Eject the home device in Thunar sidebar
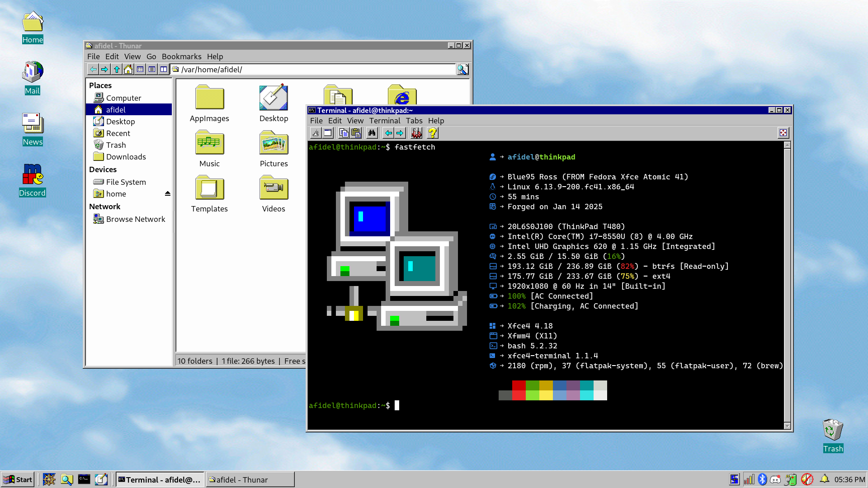The image size is (868, 488). (167, 193)
